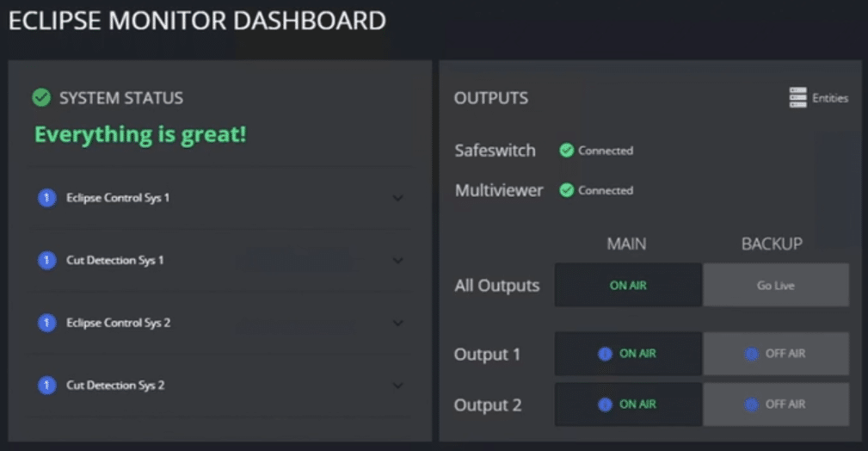Click Go Live for All Outputs backup

click(x=776, y=285)
